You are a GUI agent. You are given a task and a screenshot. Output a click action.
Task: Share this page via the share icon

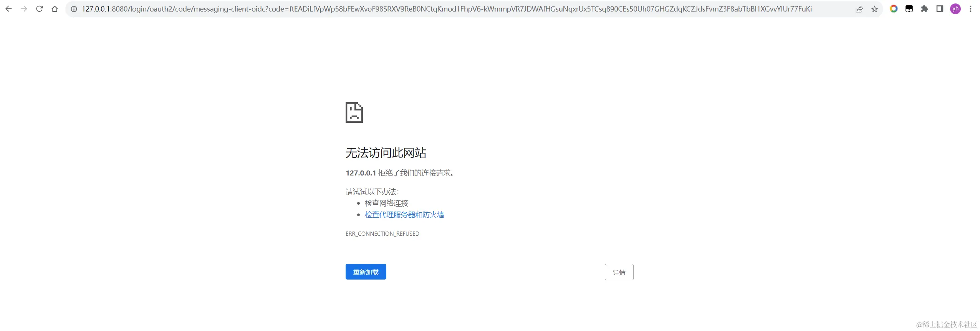coord(859,9)
